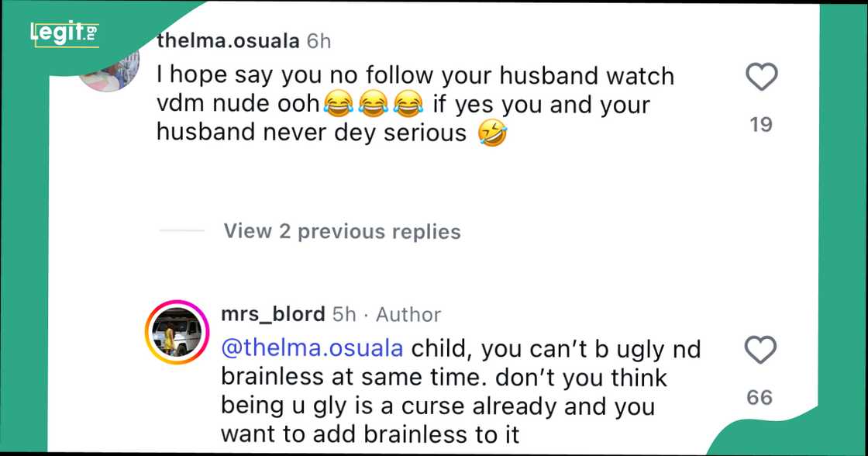Open the mrs_blord profile username
The height and width of the screenshot is (456, 868).
(x=273, y=314)
